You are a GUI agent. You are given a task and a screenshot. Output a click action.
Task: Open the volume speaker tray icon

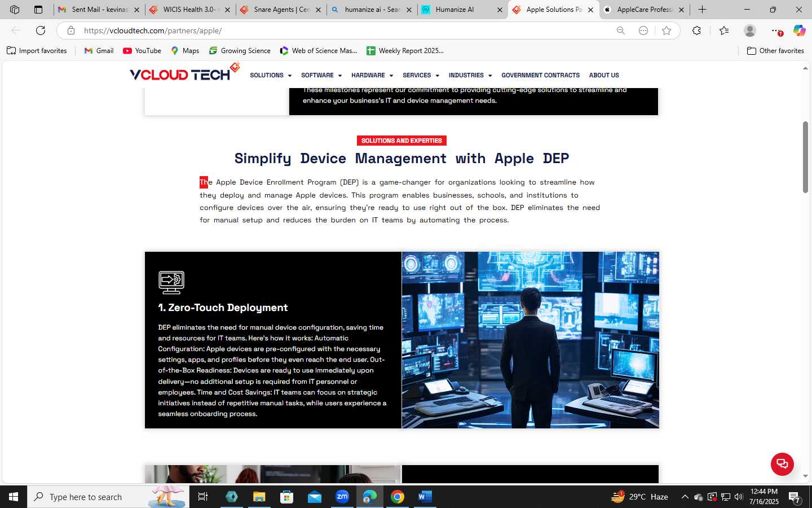[739, 497]
